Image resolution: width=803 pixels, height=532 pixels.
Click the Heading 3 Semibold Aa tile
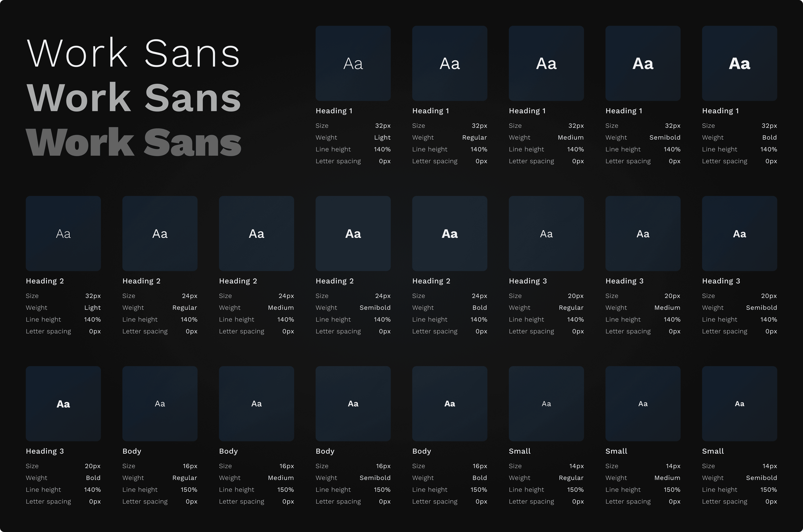(739, 233)
